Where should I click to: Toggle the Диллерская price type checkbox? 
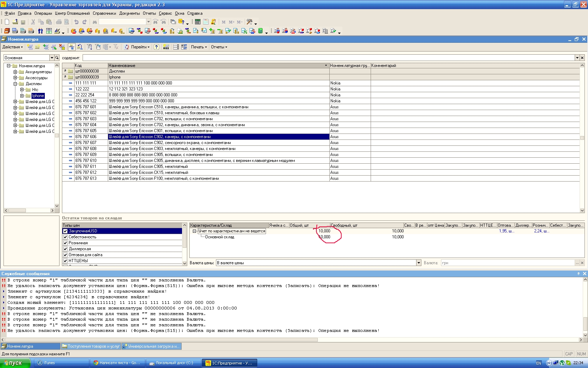pyautogui.click(x=65, y=249)
